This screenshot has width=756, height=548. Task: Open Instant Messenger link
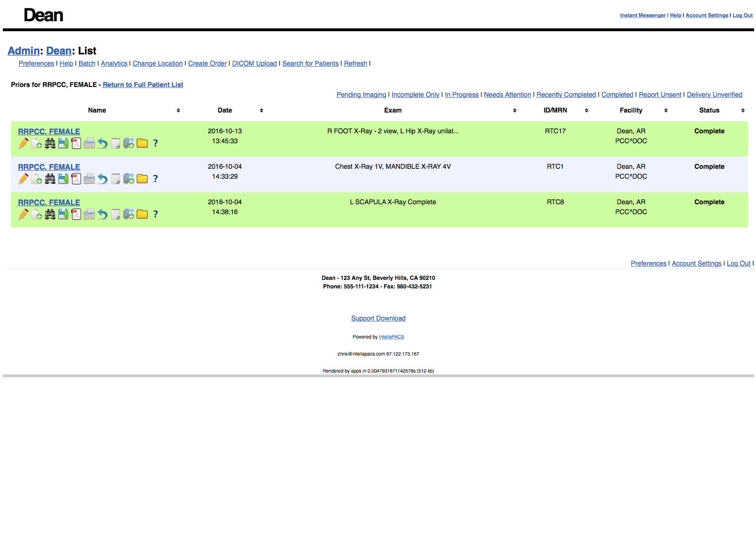tap(643, 15)
